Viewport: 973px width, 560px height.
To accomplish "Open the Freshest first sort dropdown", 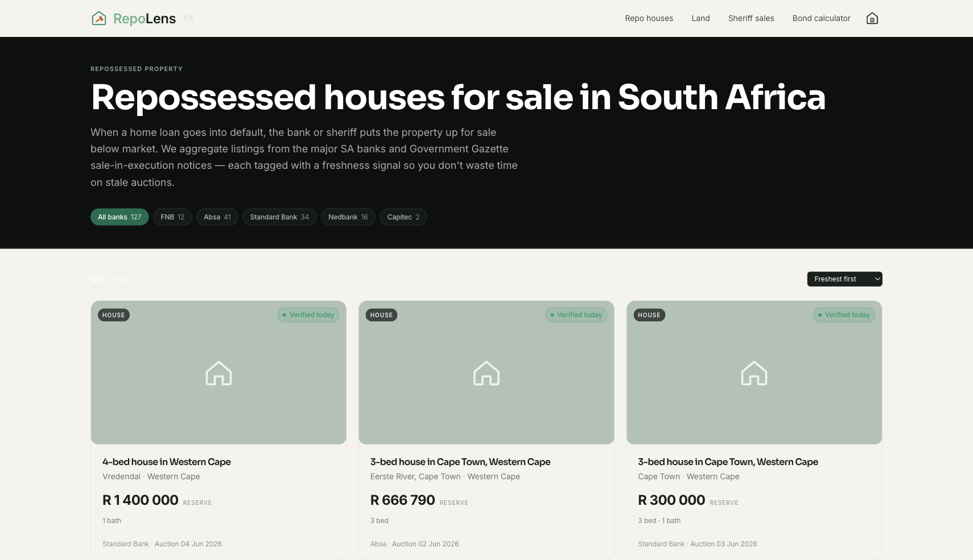I will tap(844, 279).
